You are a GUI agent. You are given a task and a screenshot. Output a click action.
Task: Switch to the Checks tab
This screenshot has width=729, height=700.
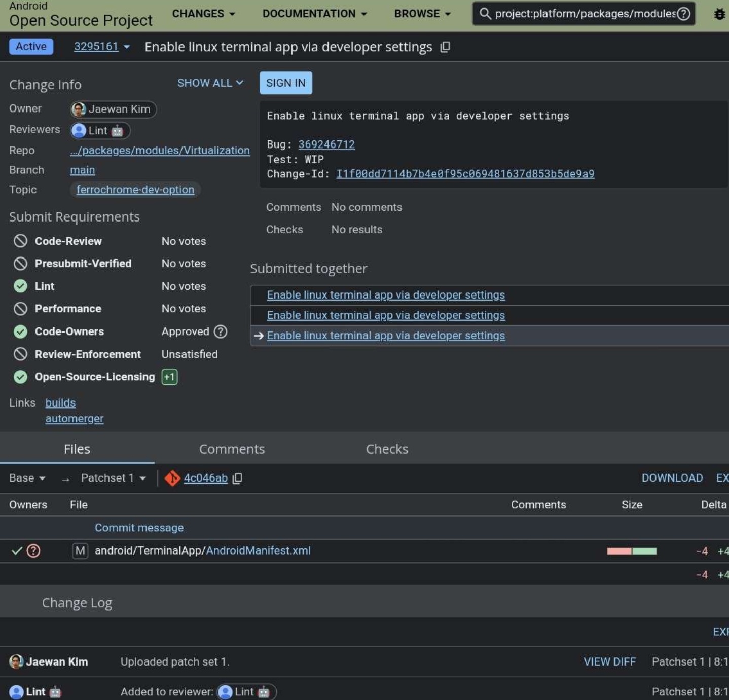tap(387, 449)
